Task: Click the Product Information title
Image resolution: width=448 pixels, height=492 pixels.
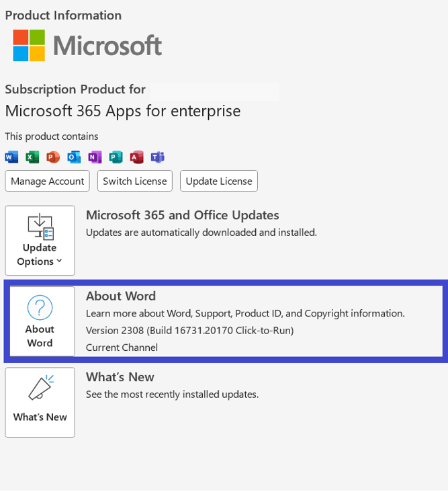Action: (63, 15)
